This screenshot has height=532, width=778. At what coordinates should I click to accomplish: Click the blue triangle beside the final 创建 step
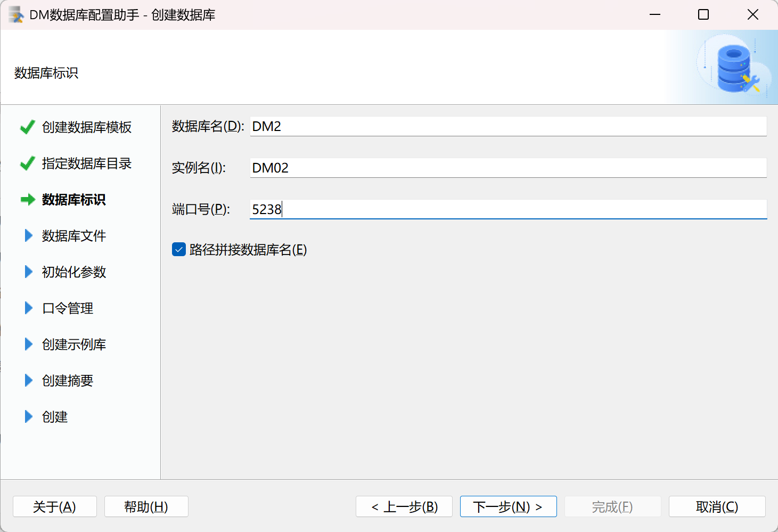click(x=29, y=416)
